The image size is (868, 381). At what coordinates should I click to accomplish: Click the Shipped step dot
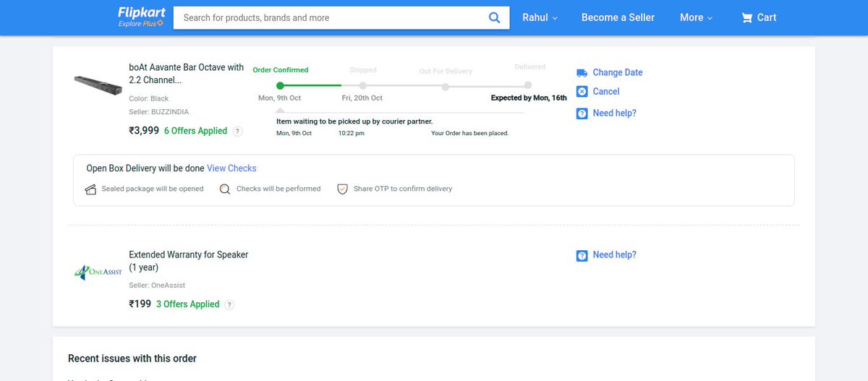(x=362, y=86)
